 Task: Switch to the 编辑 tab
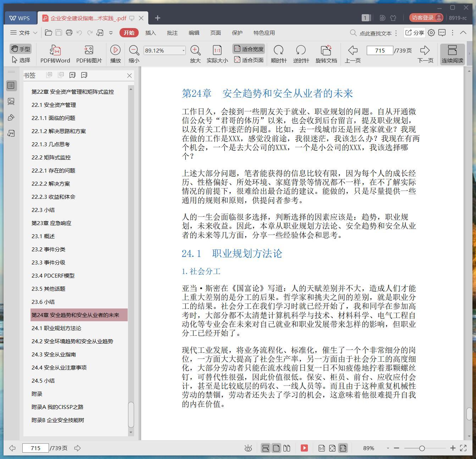coord(194,33)
